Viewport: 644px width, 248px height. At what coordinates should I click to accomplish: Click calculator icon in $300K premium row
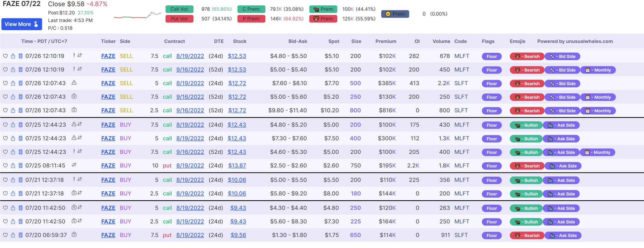click(20, 139)
